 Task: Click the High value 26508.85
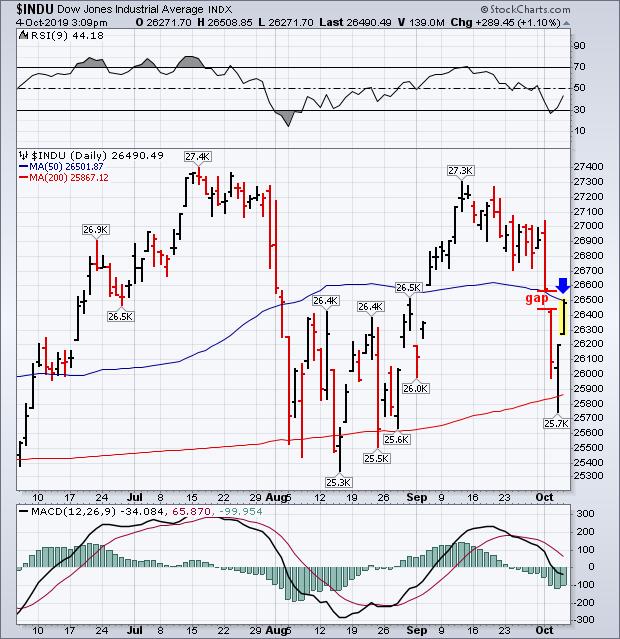(x=230, y=23)
